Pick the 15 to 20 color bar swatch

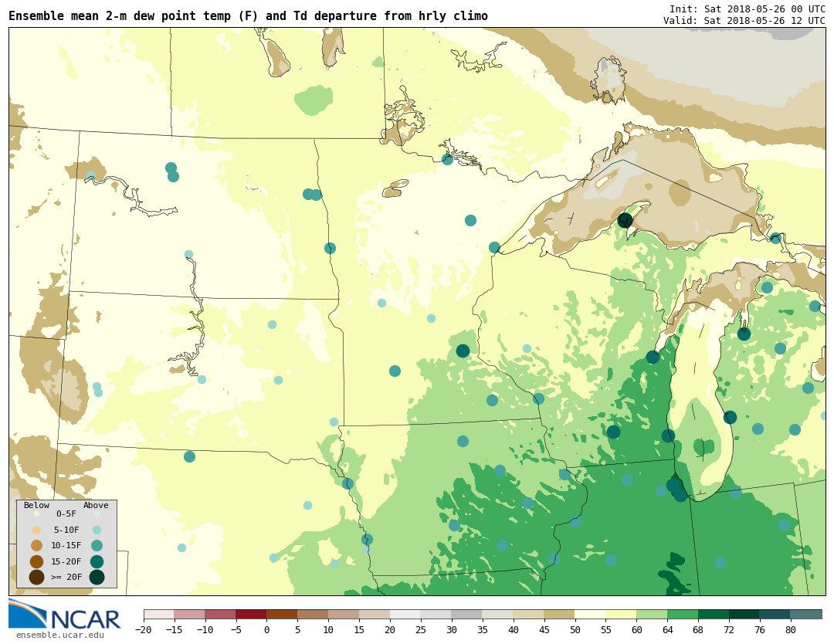click(x=375, y=615)
